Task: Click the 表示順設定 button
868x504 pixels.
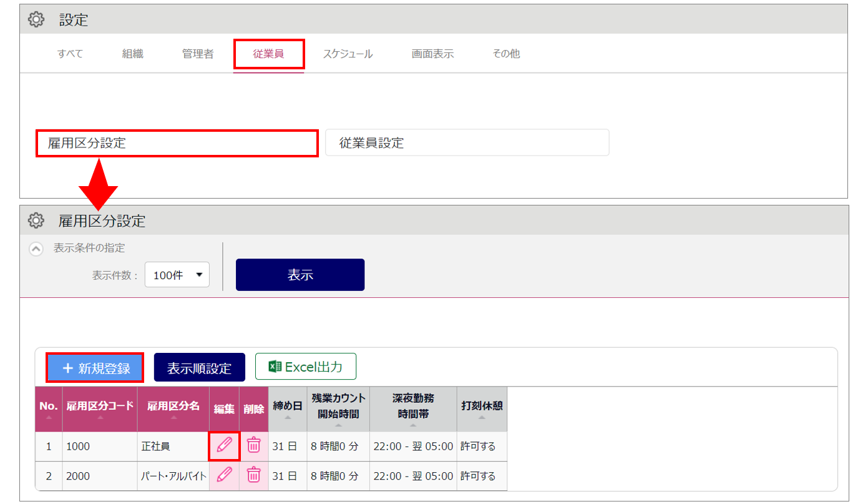Action: [x=199, y=368]
